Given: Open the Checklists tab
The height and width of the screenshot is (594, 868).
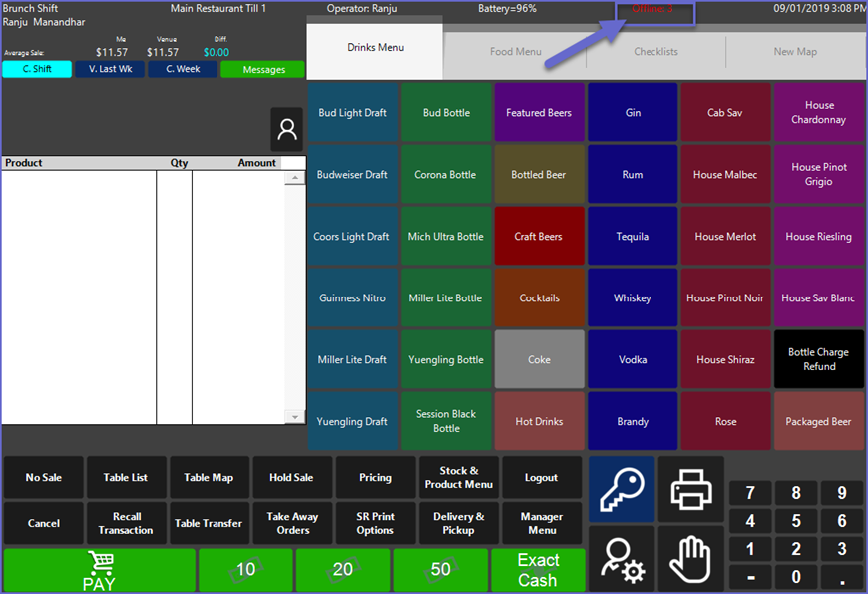Looking at the screenshot, I should coord(655,51).
